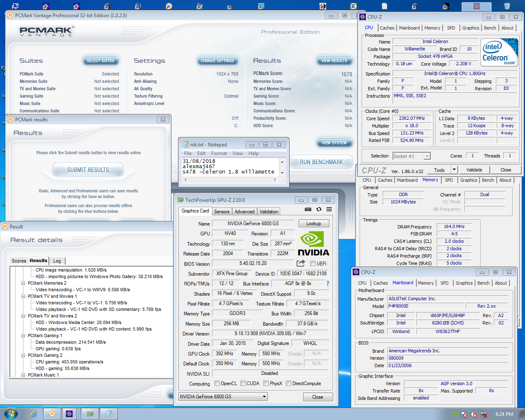Viewport: 525px width, 420px height.
Task: Click text document desktop icon at top
Action: point(384,6)
